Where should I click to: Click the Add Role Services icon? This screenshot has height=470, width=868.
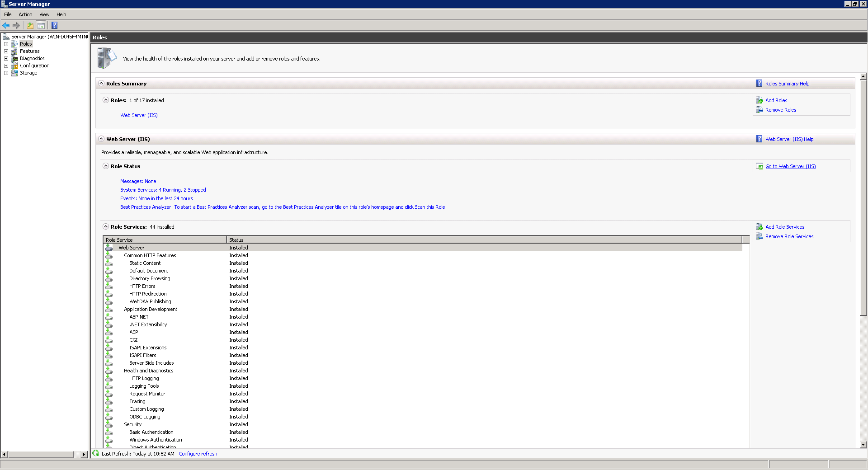click(x=759, y=226)
